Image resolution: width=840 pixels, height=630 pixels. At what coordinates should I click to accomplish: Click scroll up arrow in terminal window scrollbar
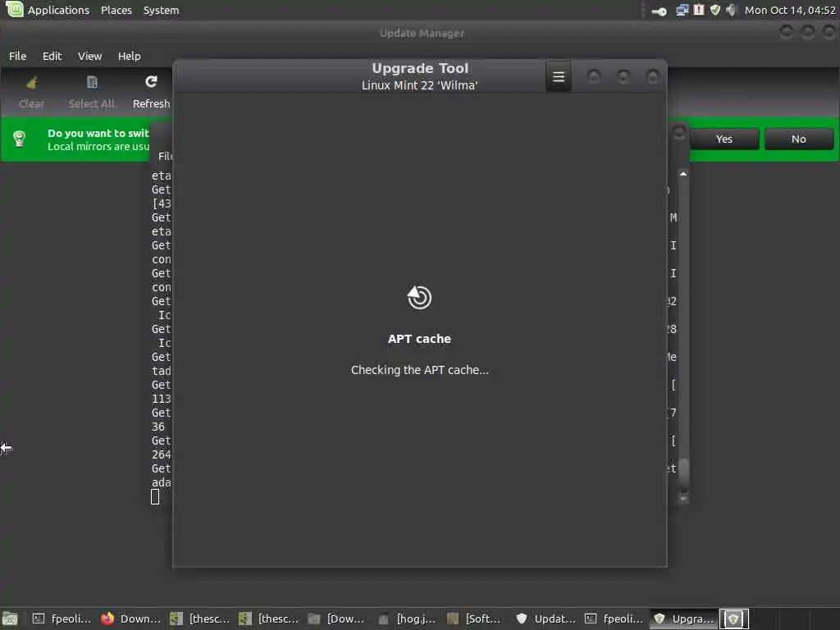coord(683,174)
